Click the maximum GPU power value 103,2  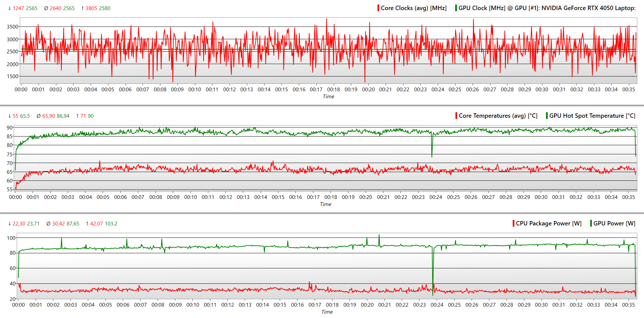[111, 224]
